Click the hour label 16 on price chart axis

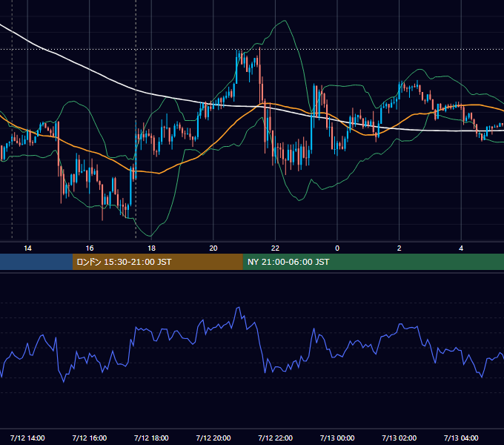pos(90,248)
